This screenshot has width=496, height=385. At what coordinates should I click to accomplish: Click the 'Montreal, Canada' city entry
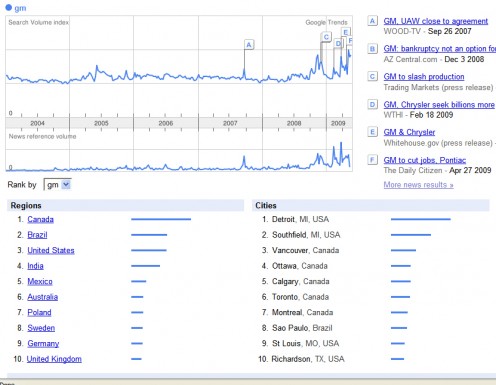[302, 313]
